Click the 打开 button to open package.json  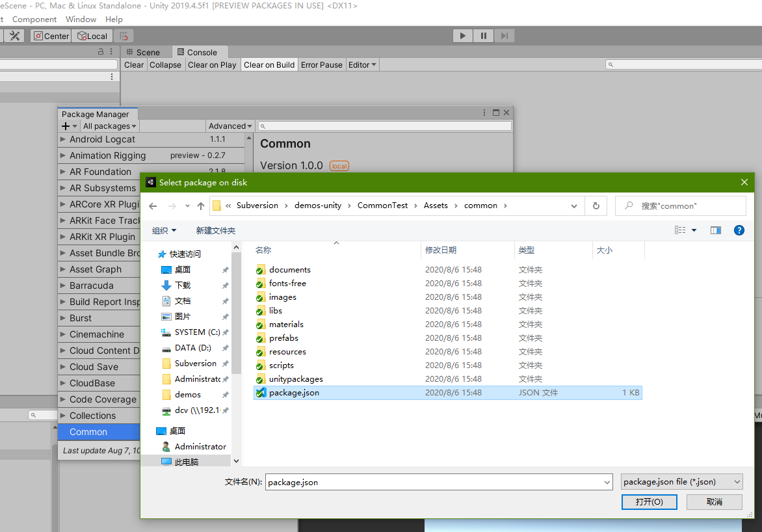pyautogui.click(x=649, y=501)
